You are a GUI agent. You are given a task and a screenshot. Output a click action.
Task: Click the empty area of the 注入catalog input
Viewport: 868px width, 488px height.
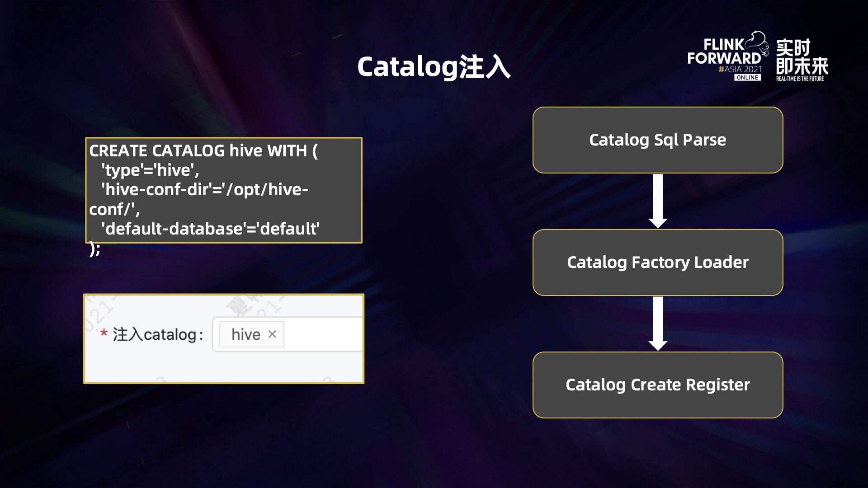pyautogui.click(x=323, y=334)
